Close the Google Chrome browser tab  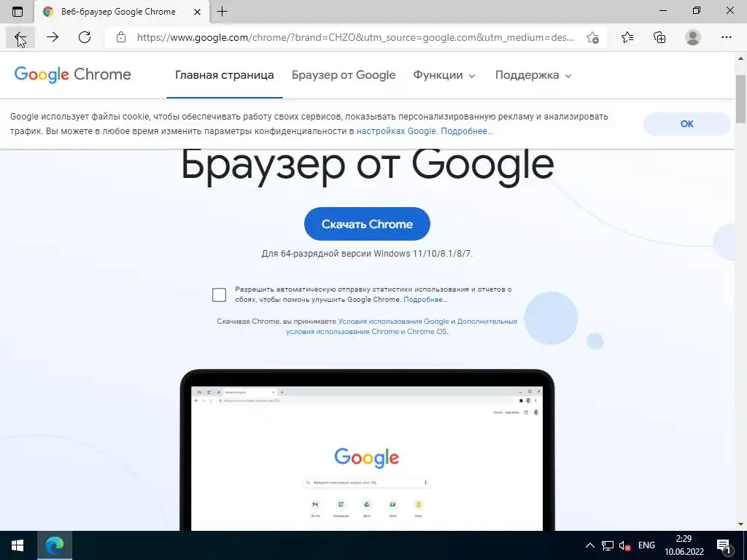click(x=197, y=12)
